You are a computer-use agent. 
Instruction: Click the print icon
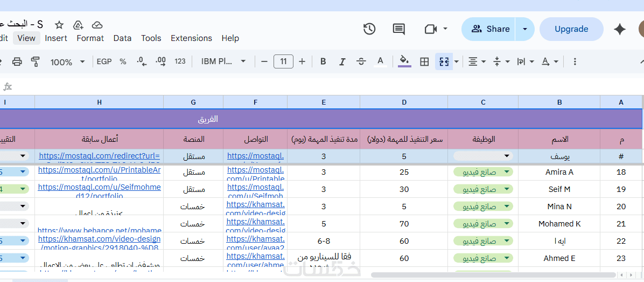[17, 61]
